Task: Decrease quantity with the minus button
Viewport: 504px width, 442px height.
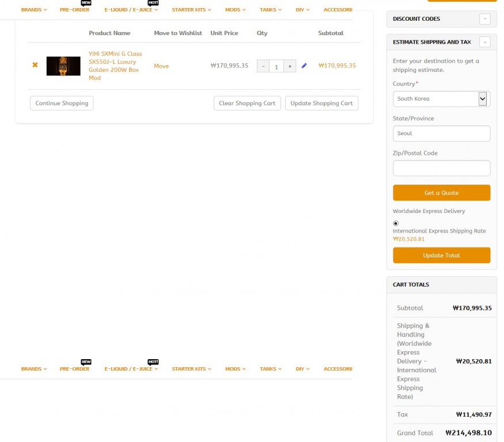Action: 263,66
